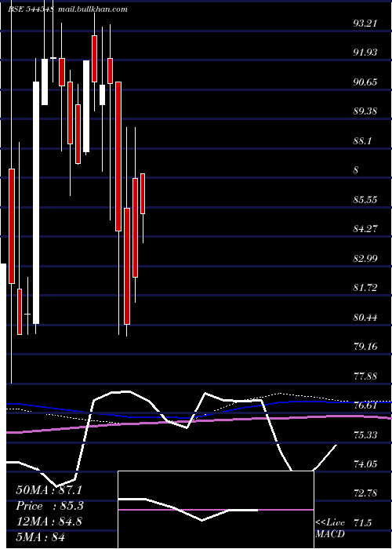392x549 pixels.
Task: Select the 89.38 price axis label
Action: pyautogui.click(x=365, y=111)
